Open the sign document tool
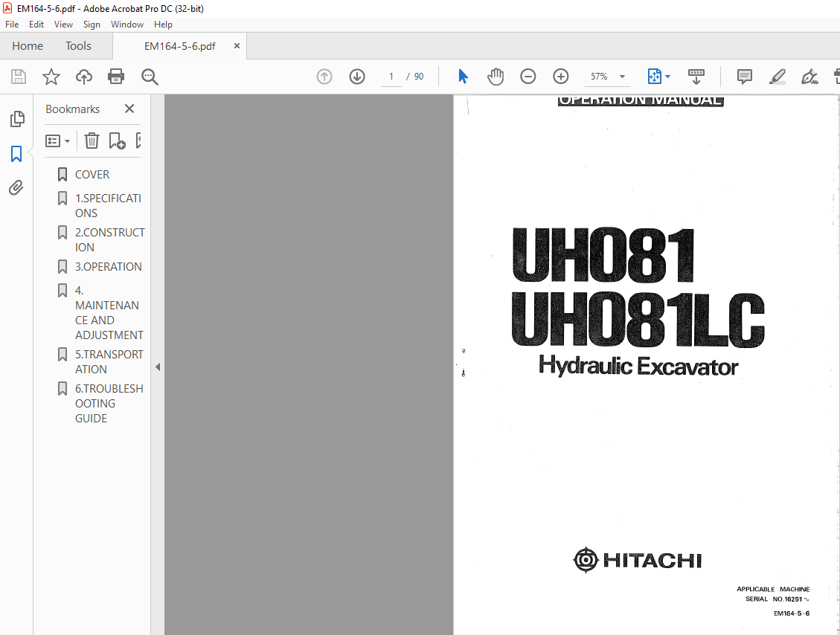 (x=809, y=77)
